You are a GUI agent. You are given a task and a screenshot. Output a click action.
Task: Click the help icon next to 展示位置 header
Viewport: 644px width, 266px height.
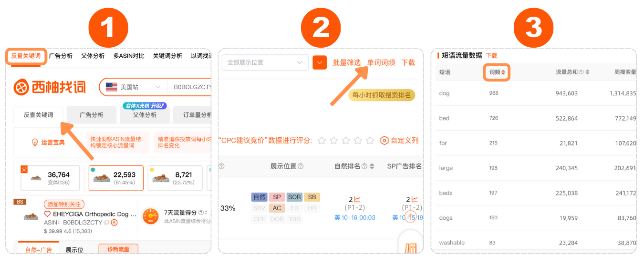click(301, 166)
